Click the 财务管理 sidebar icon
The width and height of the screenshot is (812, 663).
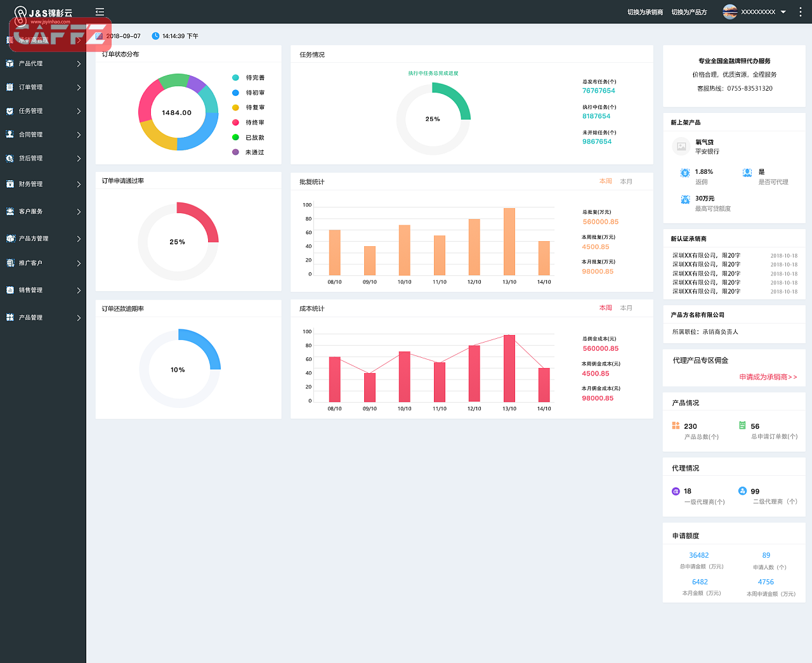click(x=10, y=184)
